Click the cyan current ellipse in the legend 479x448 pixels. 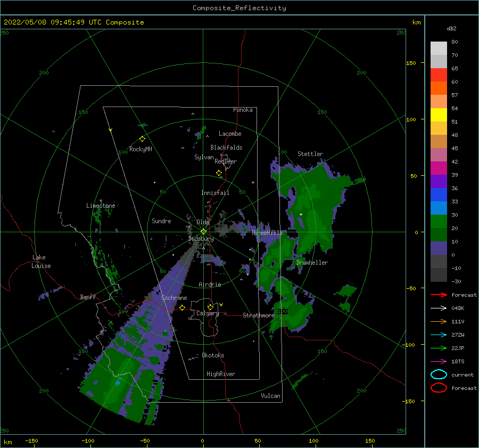(439, 374)
